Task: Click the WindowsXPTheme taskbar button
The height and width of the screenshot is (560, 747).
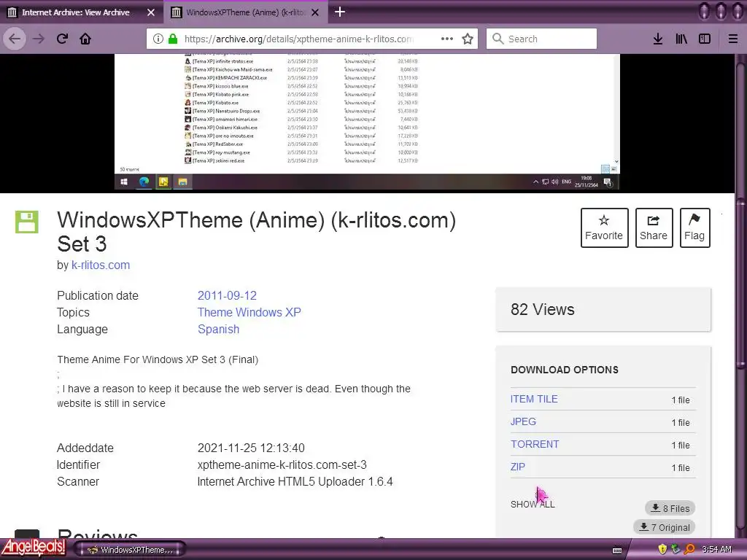Action: pyautogui.click(x=130, y=550)
